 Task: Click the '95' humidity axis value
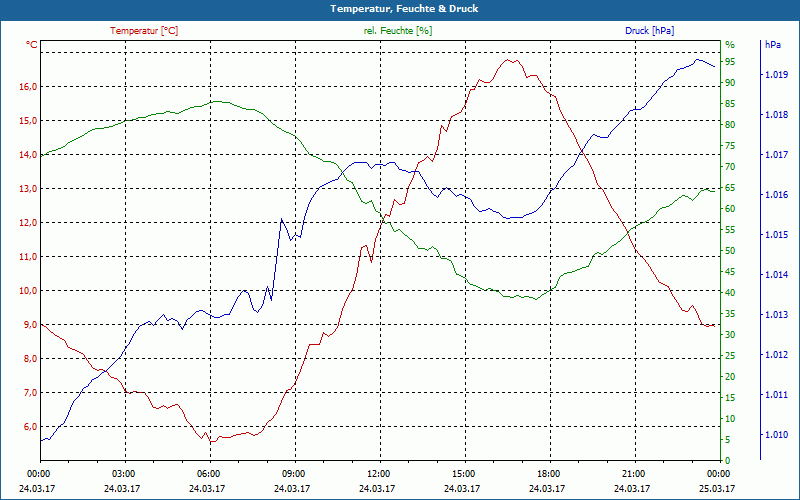730,62
